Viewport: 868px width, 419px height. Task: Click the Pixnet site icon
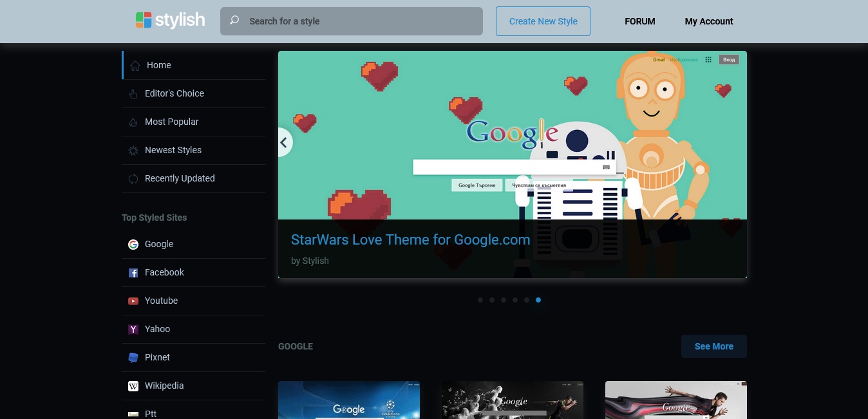pos(133,358)
